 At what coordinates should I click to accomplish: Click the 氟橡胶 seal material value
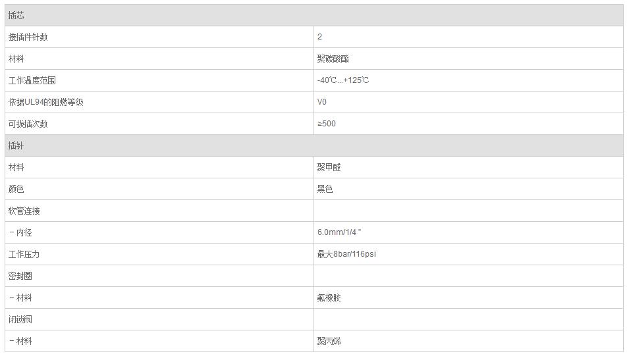(329, 298)
